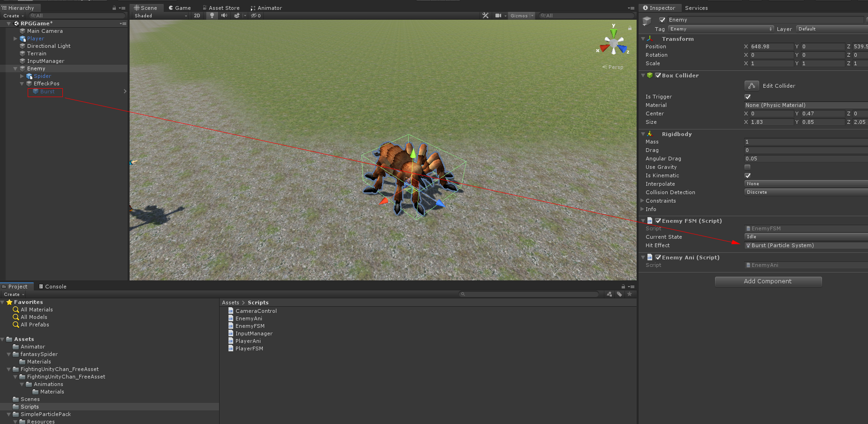Open the component editor tools icon
The height and width of the screenshot is (424, 868).
click(x=485, y=15)
